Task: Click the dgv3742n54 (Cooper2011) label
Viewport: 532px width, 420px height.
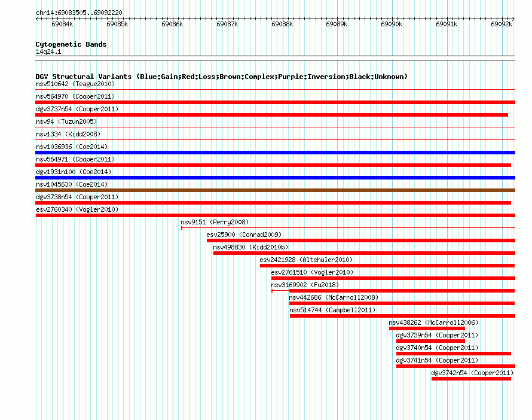Action: [472, 373]
